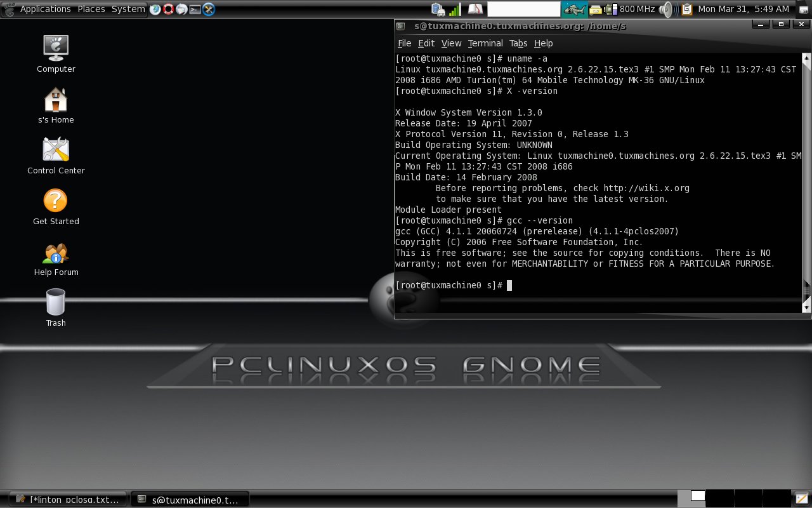Click the clipboard manager tray icon
The width and height of the screenshot is (812, 508).
click(686, 9)
